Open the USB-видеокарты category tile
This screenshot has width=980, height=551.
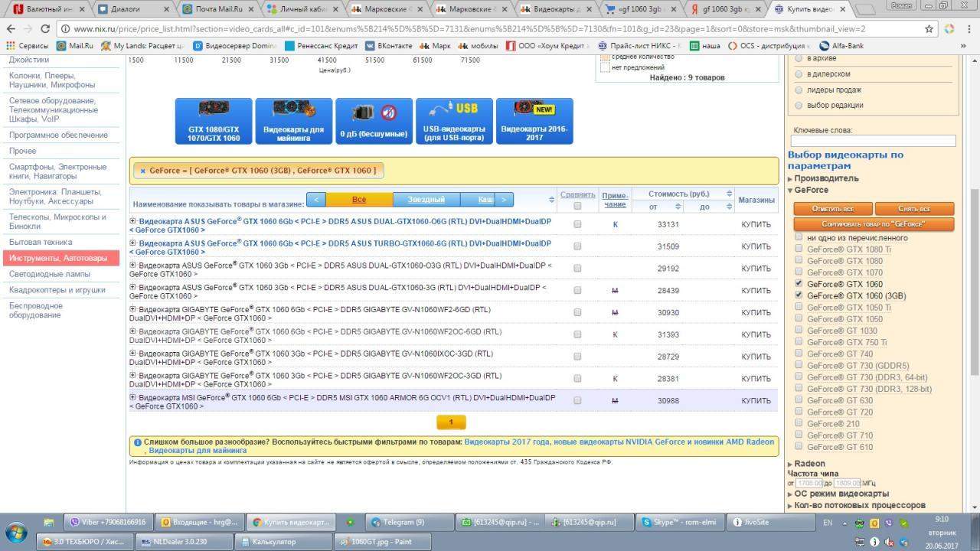tap(454, 121)
